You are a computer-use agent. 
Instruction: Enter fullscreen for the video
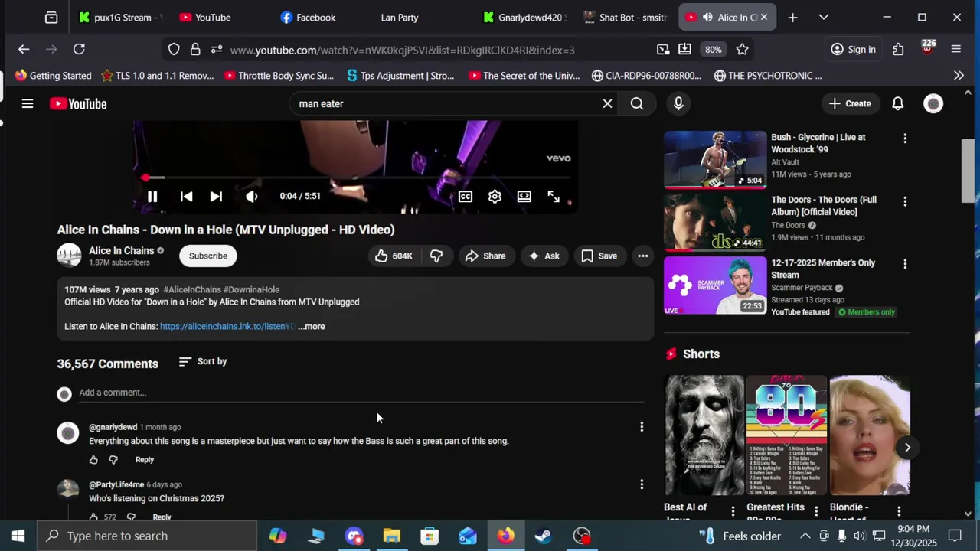pyautogui.click(x=554, y=197)
